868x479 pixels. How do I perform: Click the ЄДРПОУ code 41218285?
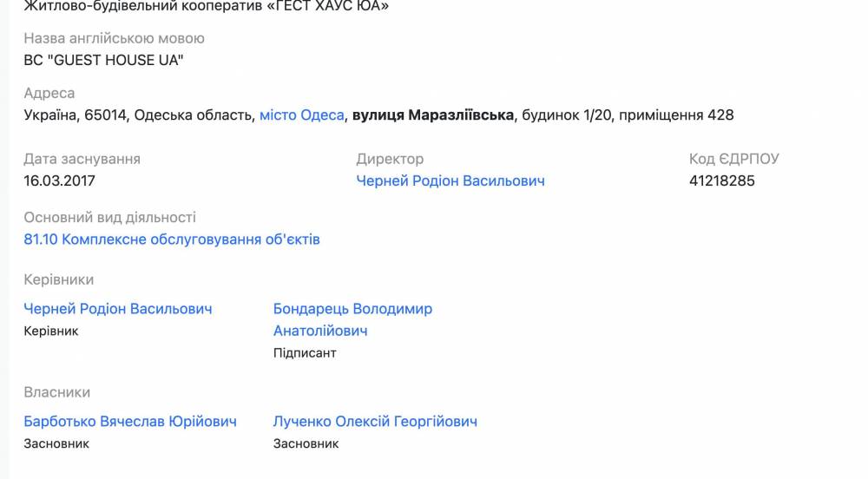(722, 180)
